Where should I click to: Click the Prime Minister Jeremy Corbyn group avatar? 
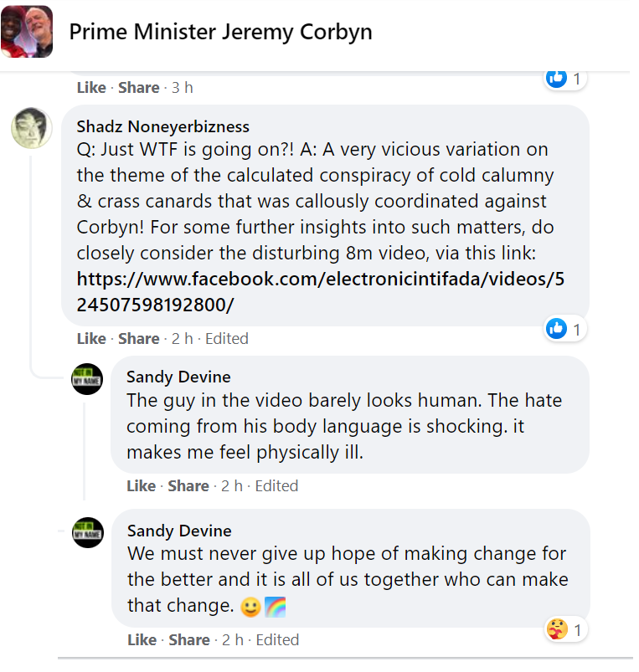coord(28,32)
